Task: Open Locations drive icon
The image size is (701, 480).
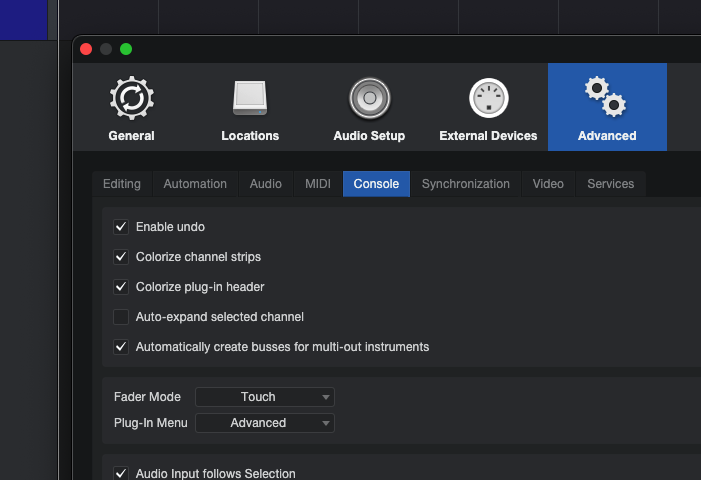Action: (250, 98)
